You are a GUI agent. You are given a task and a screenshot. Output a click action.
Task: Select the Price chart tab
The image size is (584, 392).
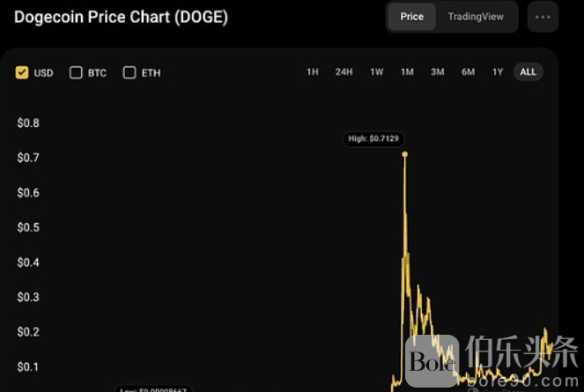[412, 17]
